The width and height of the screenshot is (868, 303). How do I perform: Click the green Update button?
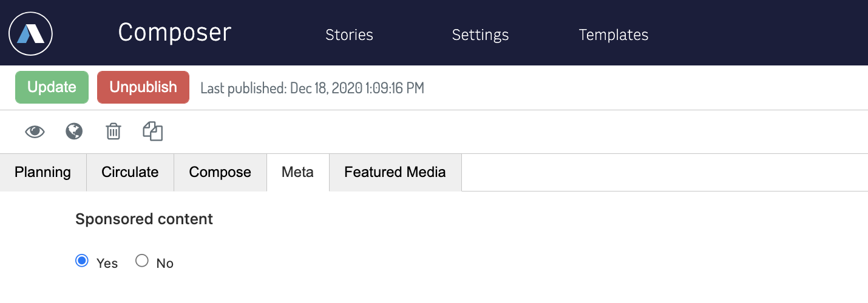52,87
